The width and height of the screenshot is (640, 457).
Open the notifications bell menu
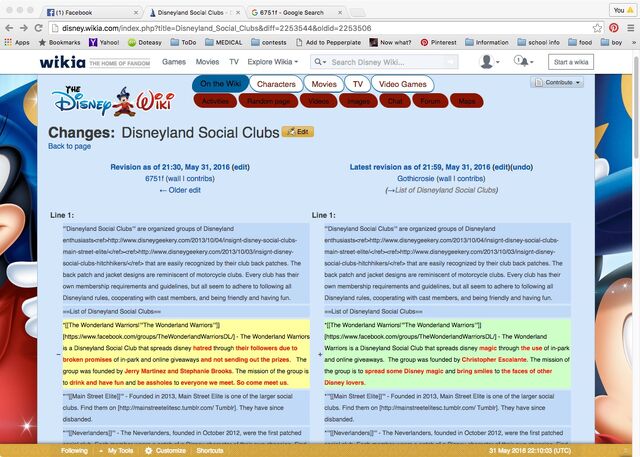pyautogui.click(x=523, y=62)
